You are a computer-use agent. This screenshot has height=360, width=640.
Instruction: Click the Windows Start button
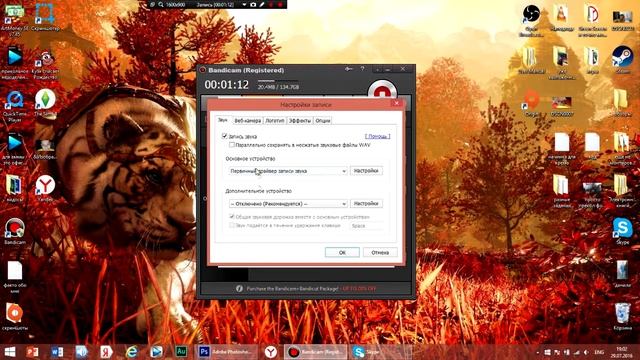click(x=9, y=351)
